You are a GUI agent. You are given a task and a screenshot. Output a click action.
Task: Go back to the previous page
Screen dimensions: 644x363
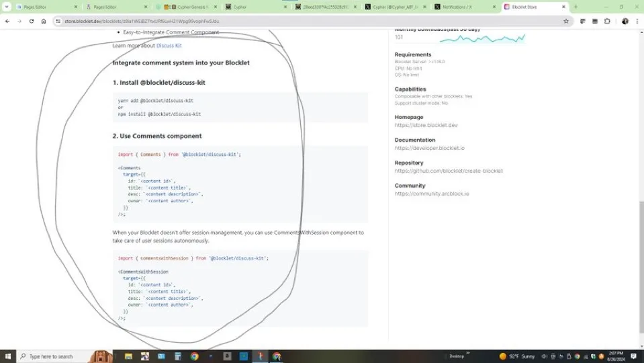(7, 21)
